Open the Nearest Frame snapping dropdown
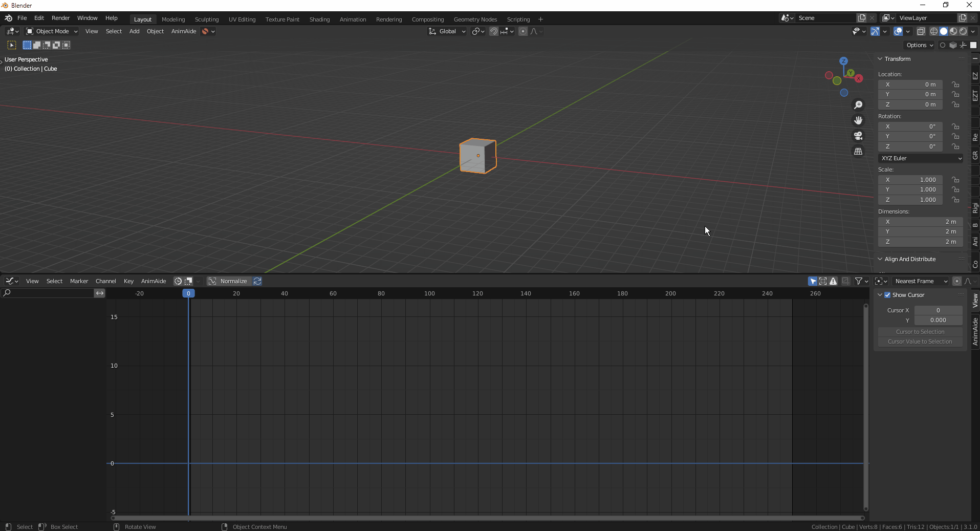This screenshot has width=980, height=531. pyautogui.click(x=921, y=281)
